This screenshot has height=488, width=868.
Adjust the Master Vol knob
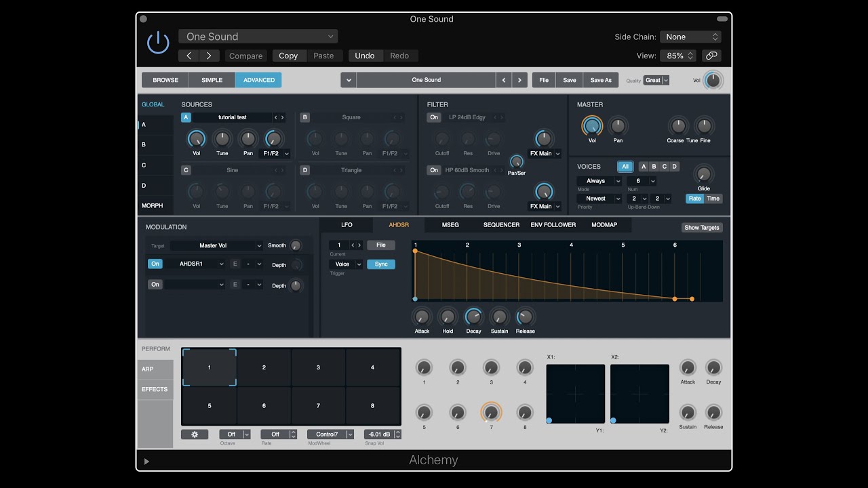click(592, 125)
